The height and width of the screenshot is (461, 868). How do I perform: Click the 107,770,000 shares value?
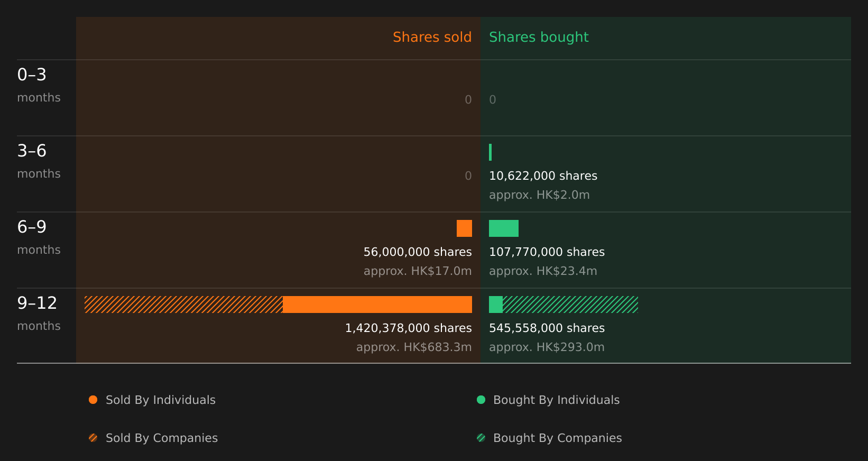point(547,252)
